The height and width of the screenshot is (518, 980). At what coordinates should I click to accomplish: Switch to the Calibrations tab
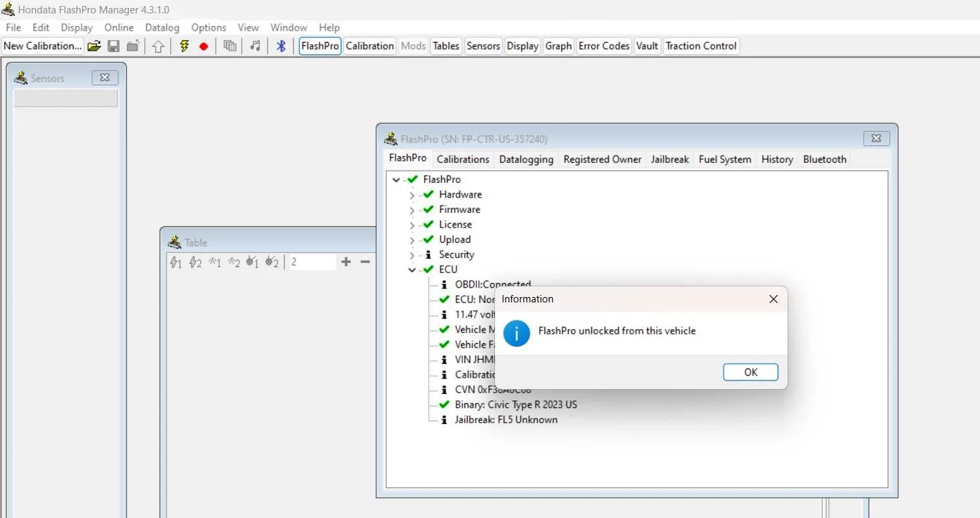click(x=463, y=160)
